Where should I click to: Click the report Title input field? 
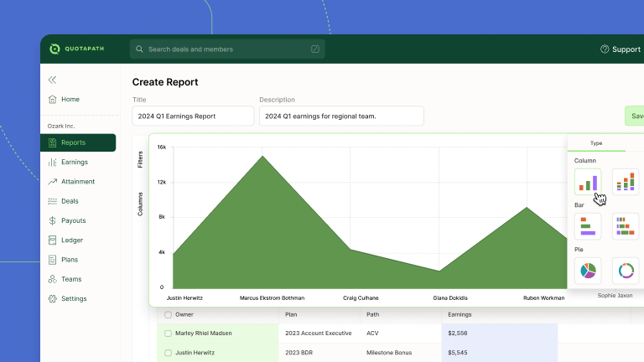193,116
